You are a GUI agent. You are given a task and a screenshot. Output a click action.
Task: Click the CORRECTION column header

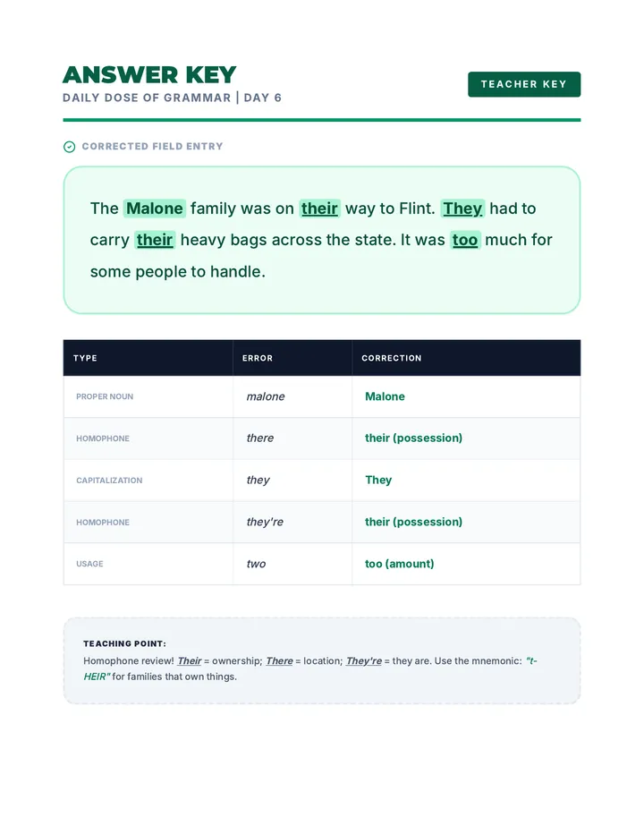[392, 358]
